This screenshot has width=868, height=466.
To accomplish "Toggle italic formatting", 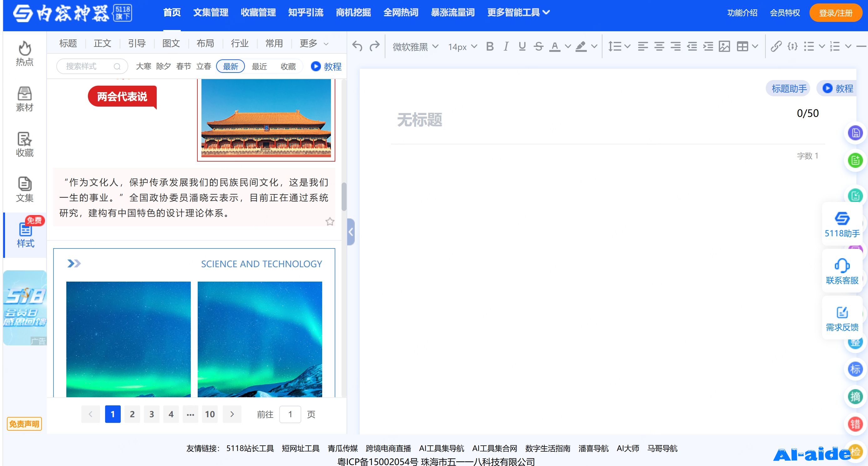I will [506, 46].
